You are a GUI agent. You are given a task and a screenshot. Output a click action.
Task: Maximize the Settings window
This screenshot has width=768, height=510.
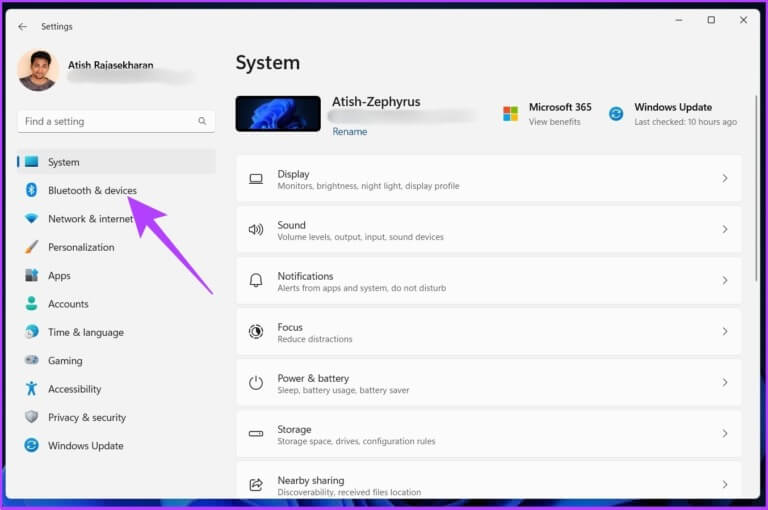711,20
